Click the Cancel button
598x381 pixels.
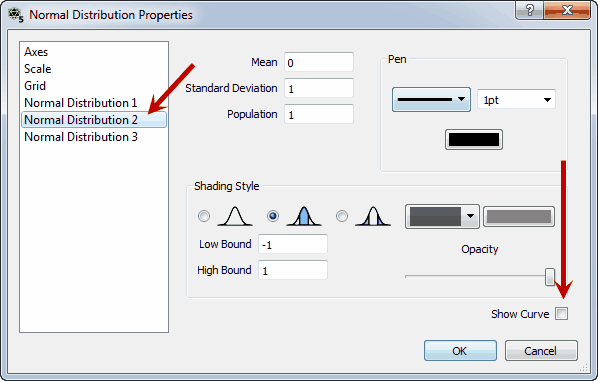[541, 351]
